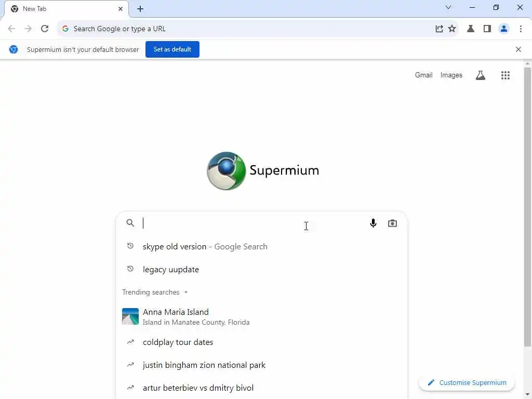
Task: Click trending icon beside justin bingham suggestion
Action: [130, 365]
